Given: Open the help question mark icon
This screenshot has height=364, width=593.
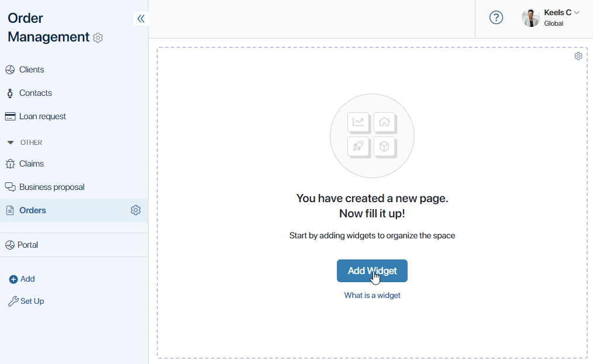Looking at the screenshot, I should [496, 18].
